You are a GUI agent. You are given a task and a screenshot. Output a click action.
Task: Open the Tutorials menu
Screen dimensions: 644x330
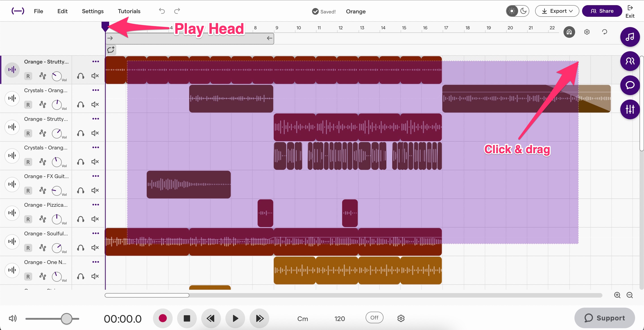pos(129,11)
